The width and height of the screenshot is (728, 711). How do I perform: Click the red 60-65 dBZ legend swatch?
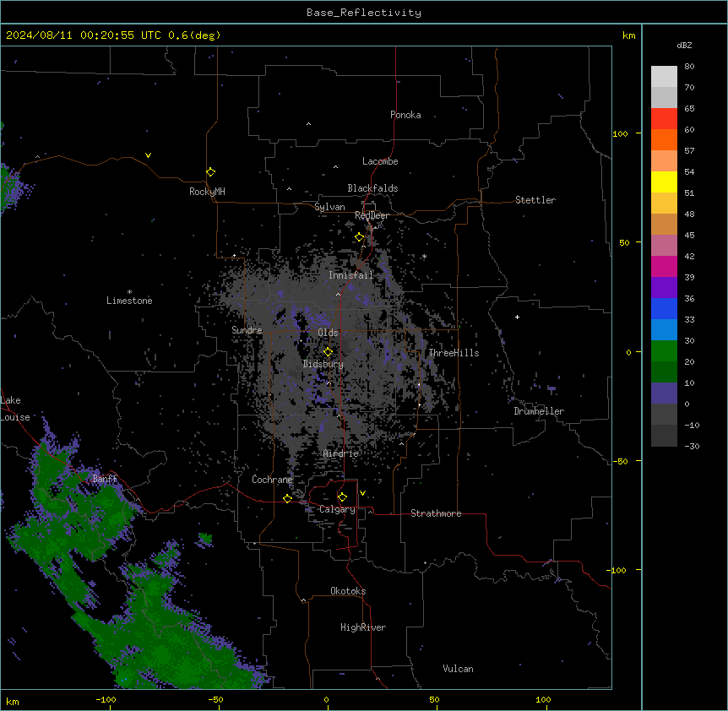[664, 119]
